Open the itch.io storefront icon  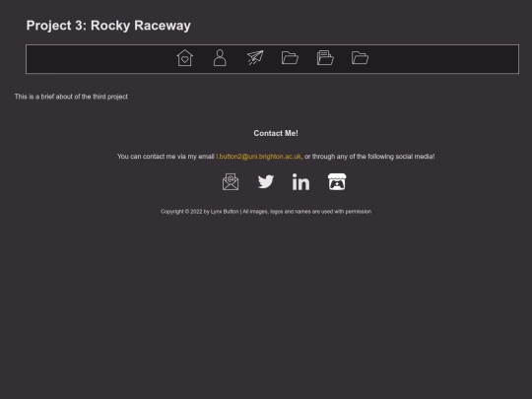(337, 182)
